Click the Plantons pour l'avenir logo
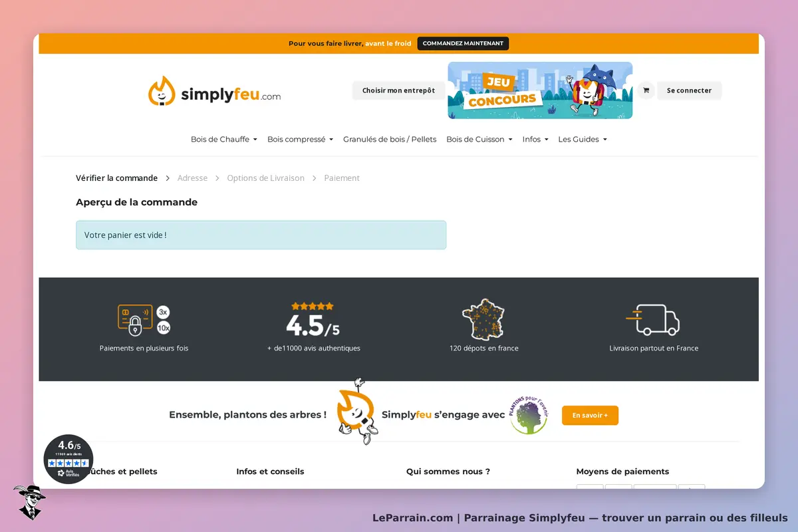This screenshot has width=798, height=532. tap(529, 414)
